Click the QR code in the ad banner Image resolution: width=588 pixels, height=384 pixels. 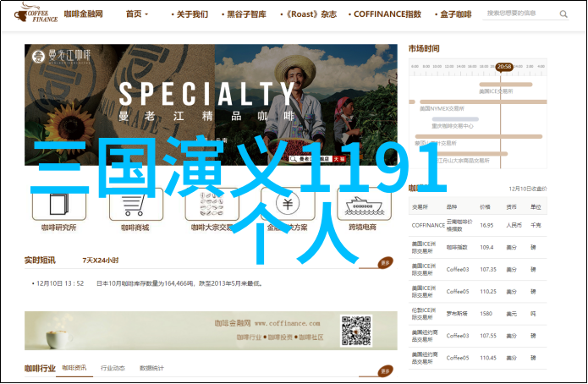point(356,331)
